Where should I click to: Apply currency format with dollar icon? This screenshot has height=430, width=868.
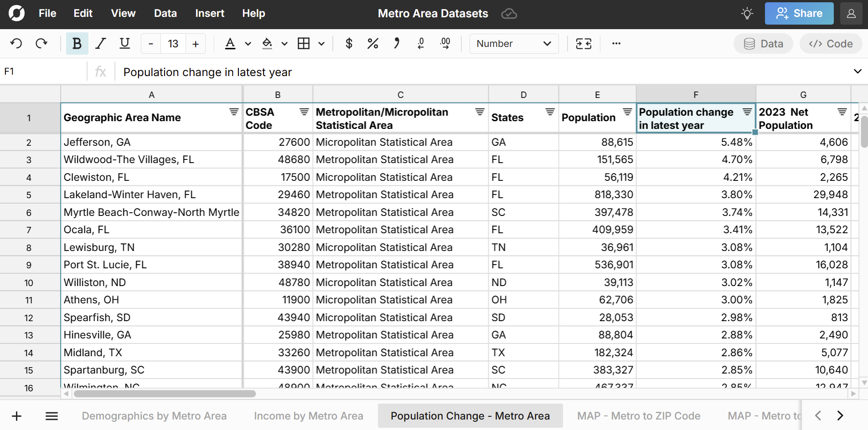349,44
